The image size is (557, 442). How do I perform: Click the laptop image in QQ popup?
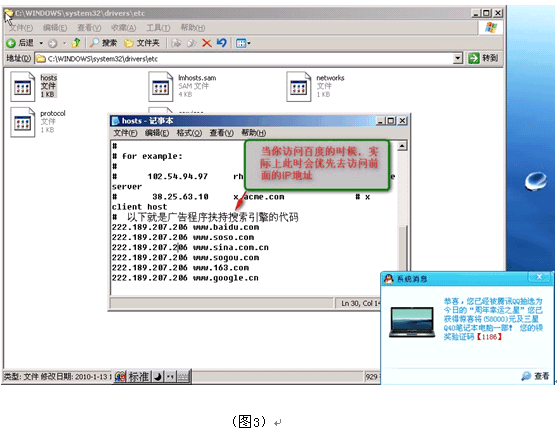(x=412, y=322)
